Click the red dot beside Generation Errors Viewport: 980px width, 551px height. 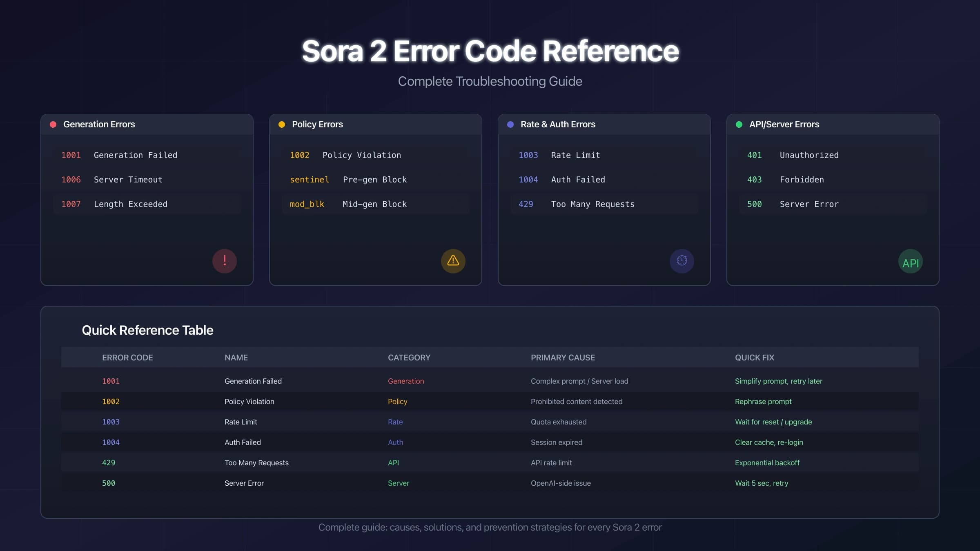coord(53,124)
